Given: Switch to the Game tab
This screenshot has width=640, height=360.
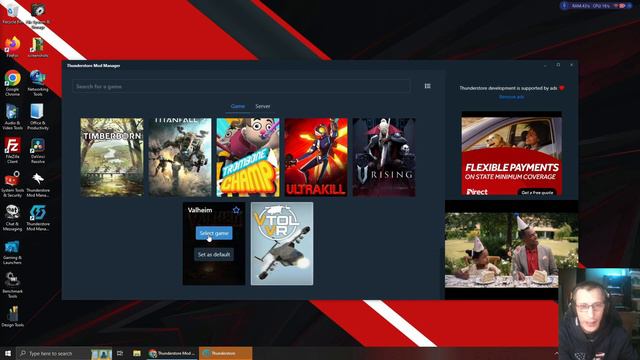Looking at the screenshot, I should click(x=238, y=106).
